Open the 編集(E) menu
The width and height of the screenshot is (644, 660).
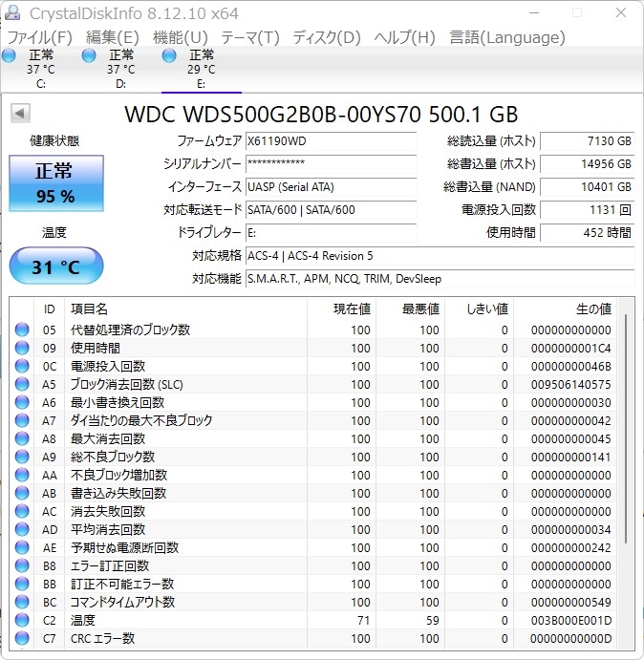(113, 37)
